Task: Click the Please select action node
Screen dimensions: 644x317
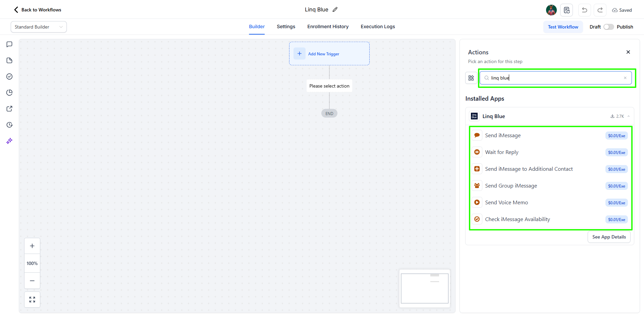Action: tap(329, 86)
